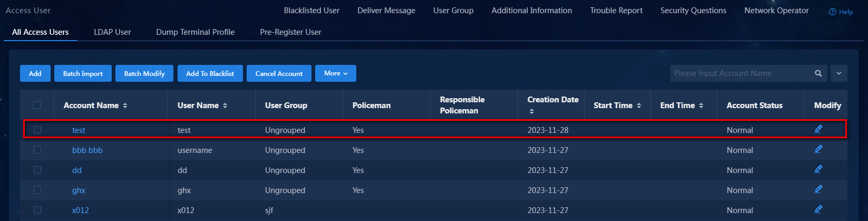Expand advanced search chevron beside search box
The height and width of the screenshot is (221, 868).
(x=839, y=73)
